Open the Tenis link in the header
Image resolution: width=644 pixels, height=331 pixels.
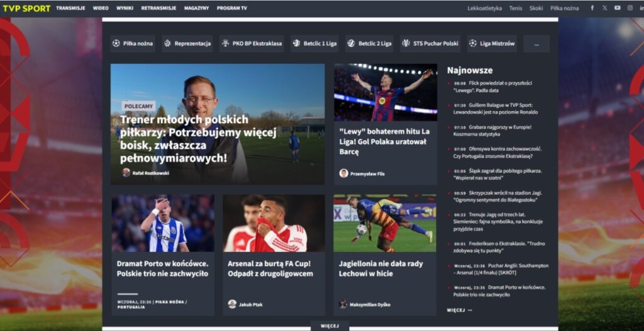point(516,8)
